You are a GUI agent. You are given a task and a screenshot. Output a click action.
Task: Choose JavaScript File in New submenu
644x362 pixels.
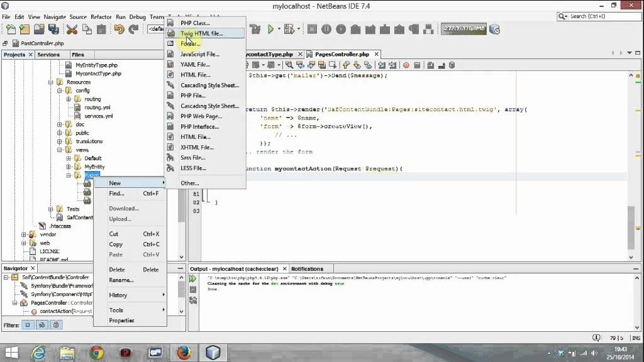point(206,54)
